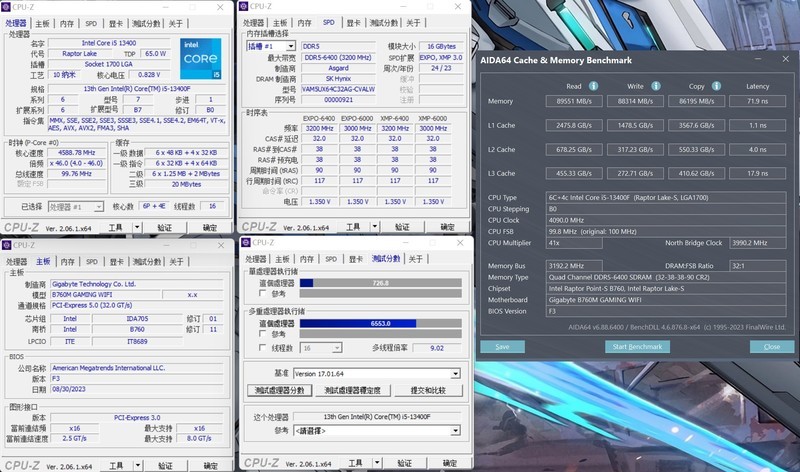Select 处理器 tab in 主板 window
The width and height of the screenshot is (800, 472).
[16, 262]
